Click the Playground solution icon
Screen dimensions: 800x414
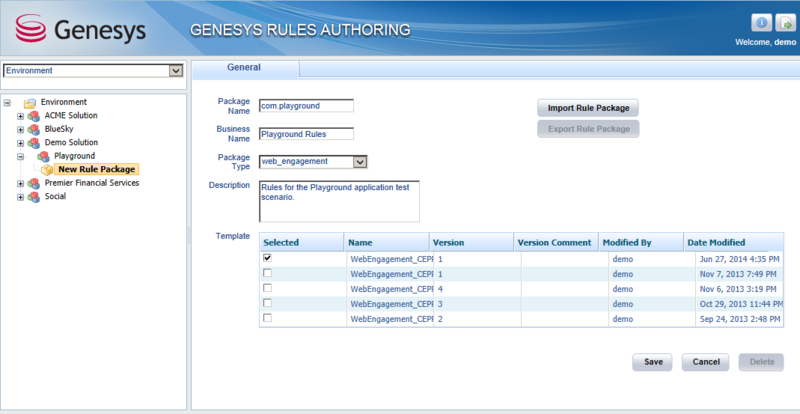click(x=43, y=156)
